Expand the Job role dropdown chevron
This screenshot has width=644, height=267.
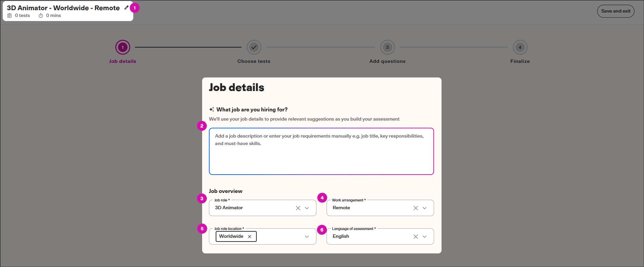(307, 208)
